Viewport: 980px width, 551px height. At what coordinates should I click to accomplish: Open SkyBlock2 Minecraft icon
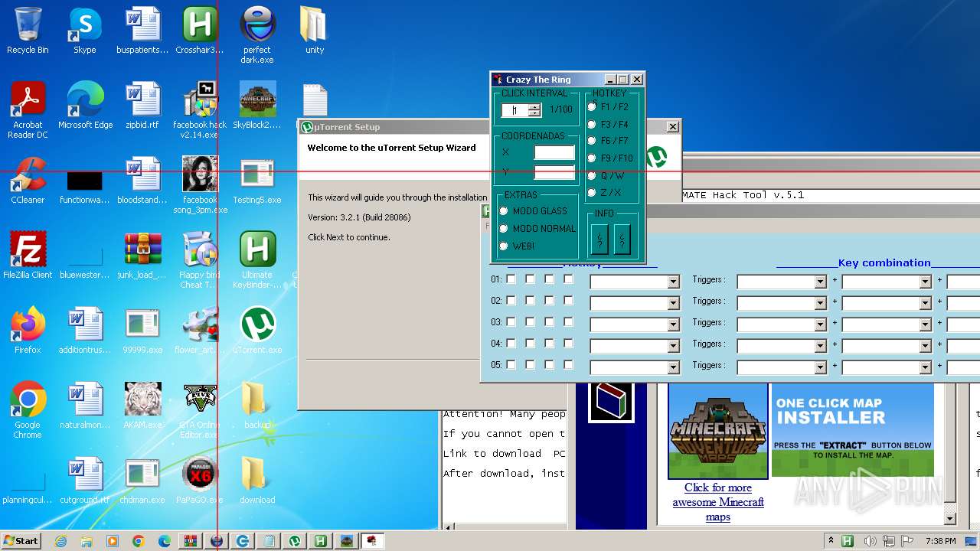(257, 106)
